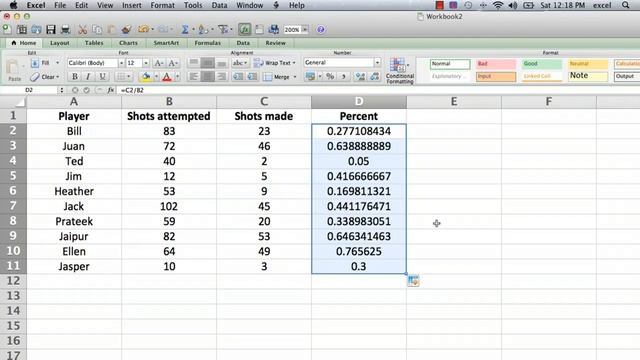This screenshot has width=640, height=360.
Task: Click the increase decimal icon
Action: click(360, 76)
